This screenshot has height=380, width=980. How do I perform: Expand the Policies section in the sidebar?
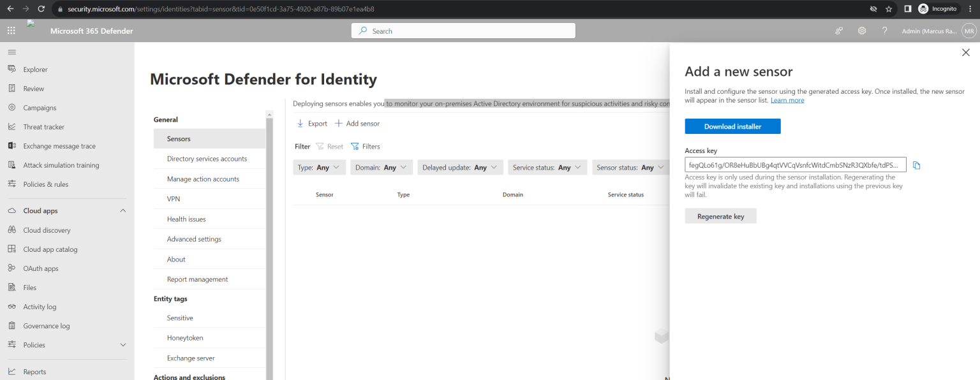[x=122, y=344]
